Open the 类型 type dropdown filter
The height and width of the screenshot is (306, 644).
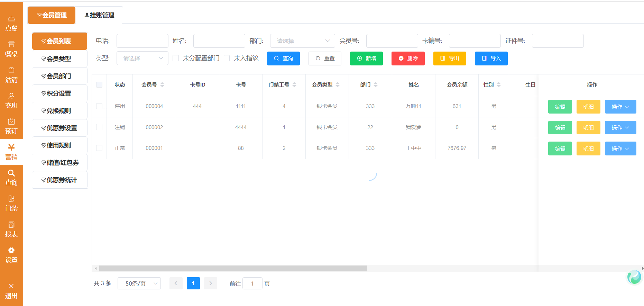click(142, 58)
